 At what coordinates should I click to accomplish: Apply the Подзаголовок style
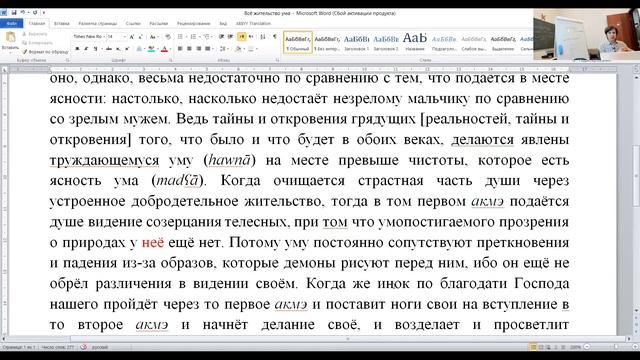pyautogui.click(x=444, y=42)
